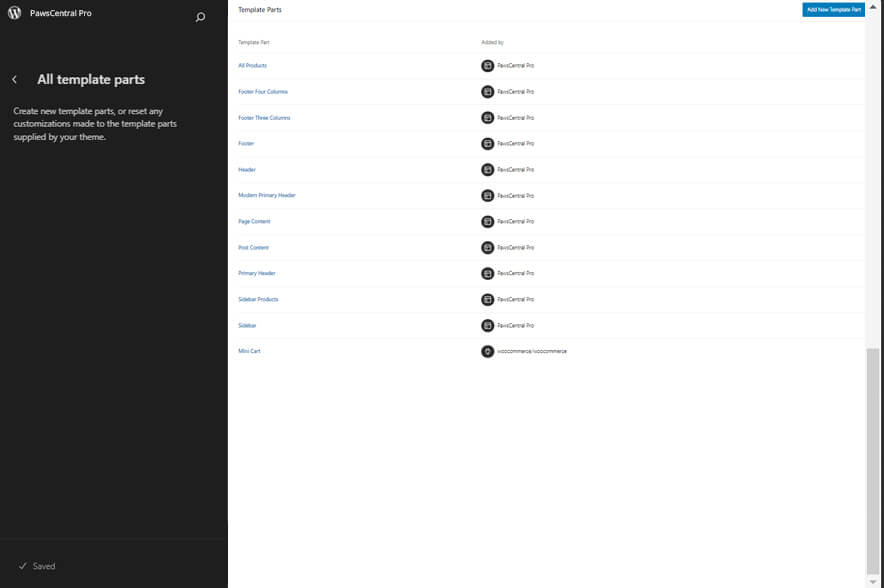Open the Primary Header template part
The image size is (884, 588).
(257, 274)
